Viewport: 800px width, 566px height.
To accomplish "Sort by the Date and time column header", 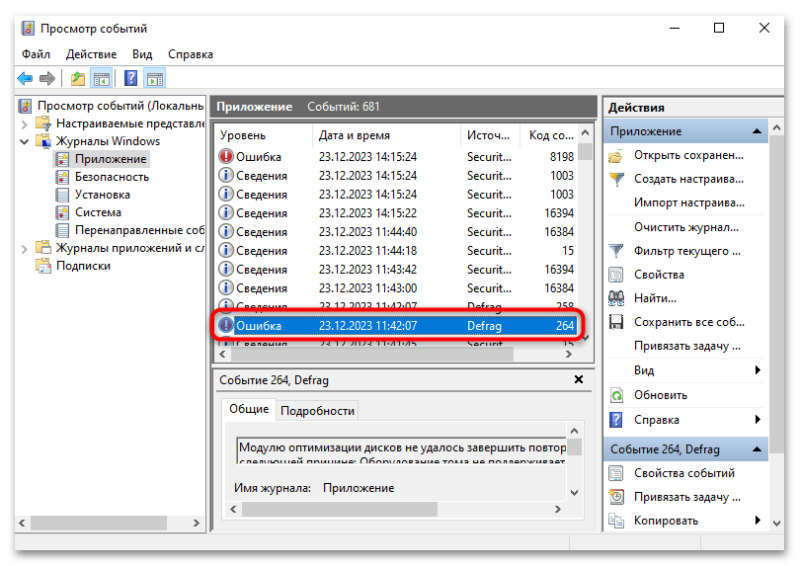I will coord(386,135).
